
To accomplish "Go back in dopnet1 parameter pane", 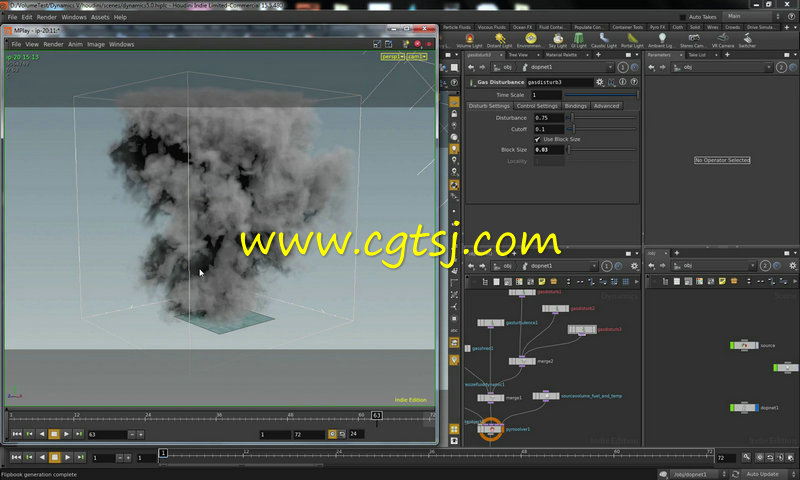I will click(x=471, y=67).
